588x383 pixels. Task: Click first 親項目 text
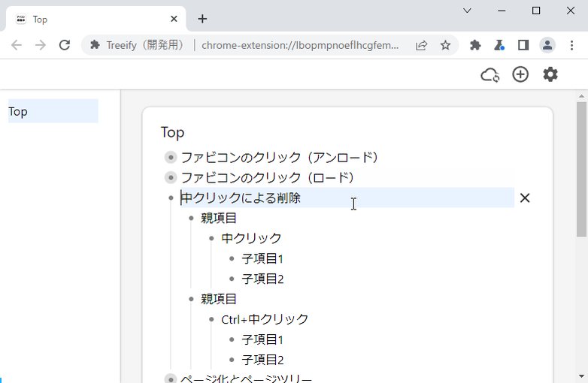(219, 218)
